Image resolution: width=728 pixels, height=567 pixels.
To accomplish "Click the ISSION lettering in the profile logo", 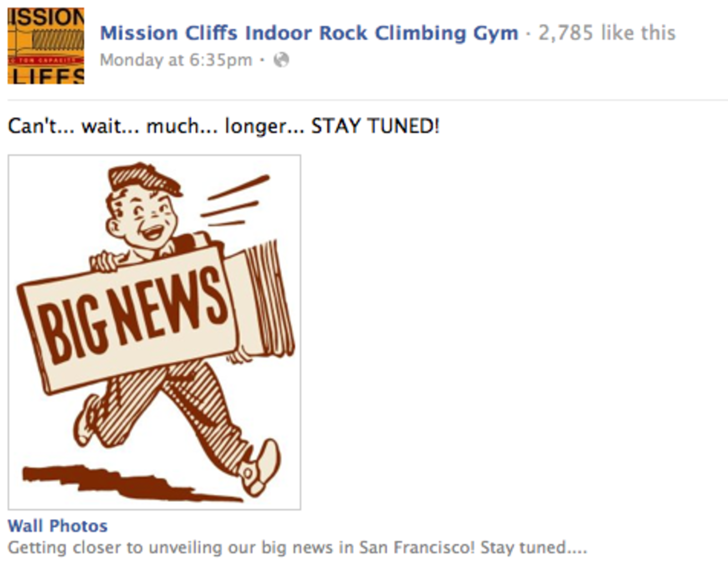I will point(46,17).
